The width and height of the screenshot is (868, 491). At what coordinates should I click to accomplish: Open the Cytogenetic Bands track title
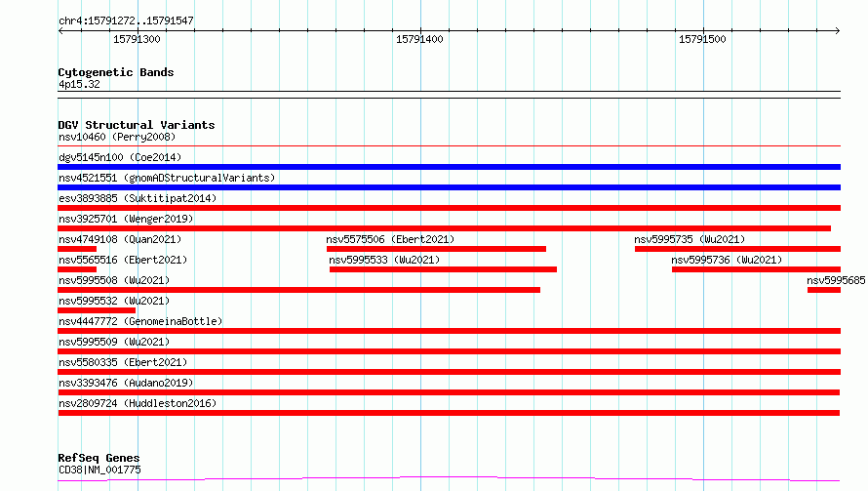116,72
